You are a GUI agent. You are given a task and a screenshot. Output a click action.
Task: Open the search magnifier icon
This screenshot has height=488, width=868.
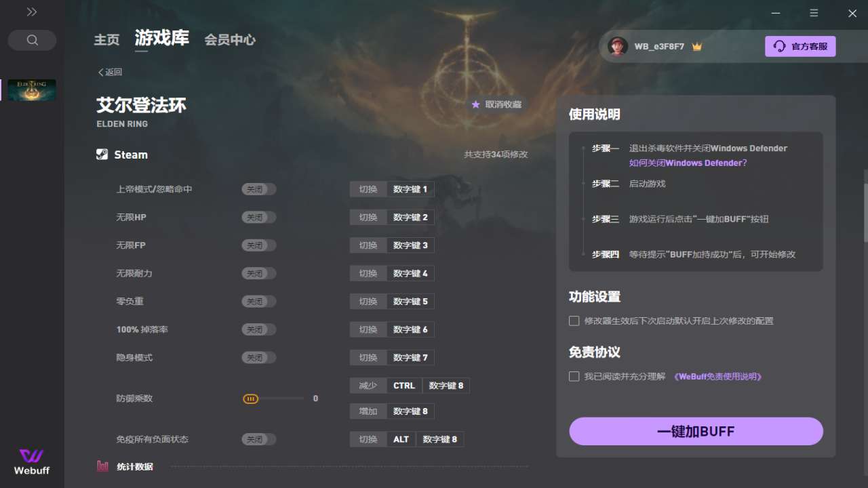tap(32, 40)
